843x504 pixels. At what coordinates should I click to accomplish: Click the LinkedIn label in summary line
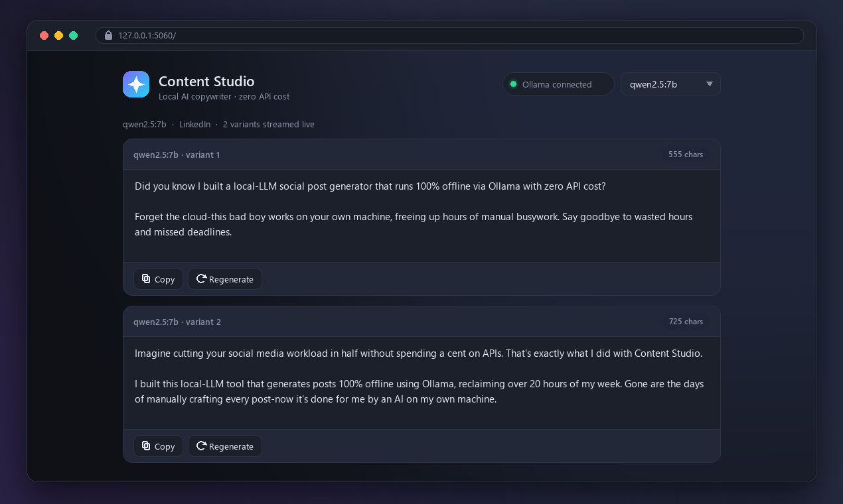(x=194, y=124)
